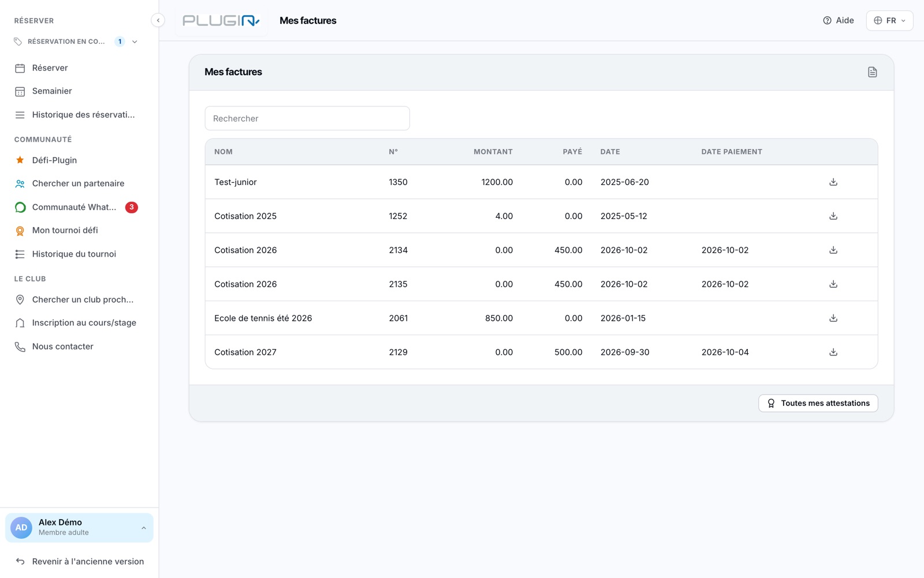Open the FR language selector
This screenshot has width=924, height=578.
click(889, 20)
